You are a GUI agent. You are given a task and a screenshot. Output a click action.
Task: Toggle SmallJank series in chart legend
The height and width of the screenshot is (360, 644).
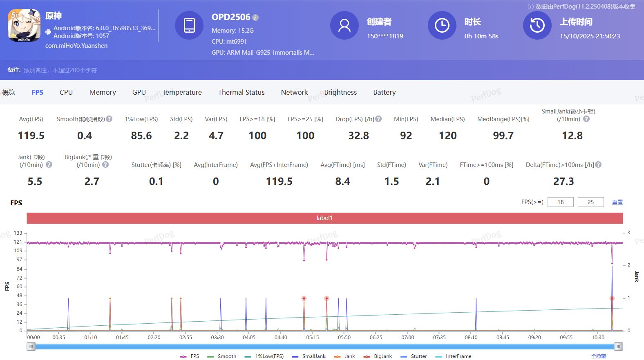309,356
